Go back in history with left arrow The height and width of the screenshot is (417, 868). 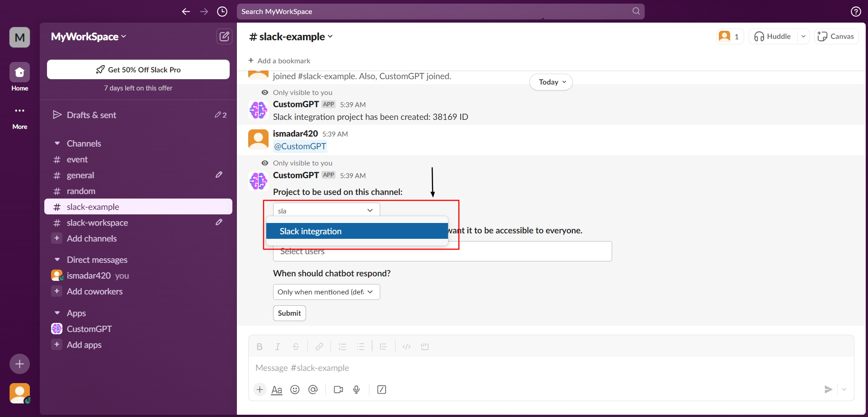point(186,11)
